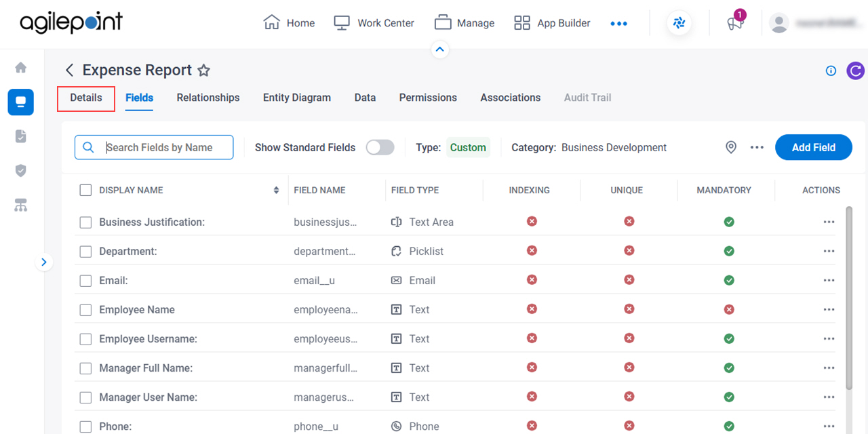The height and width of the screenshot is (434, 868).
Task: Open actions menu for Manager Full Name row
Action: click(x=829, y=368)
